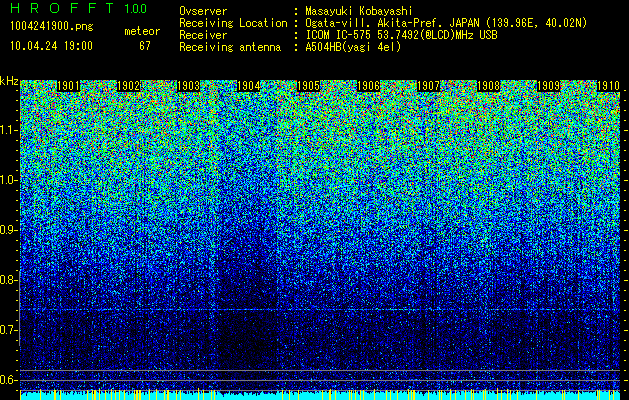The image size is (629, 400).
Task: Click the 1.0 frequency axis label
Action: pos(8,180)
